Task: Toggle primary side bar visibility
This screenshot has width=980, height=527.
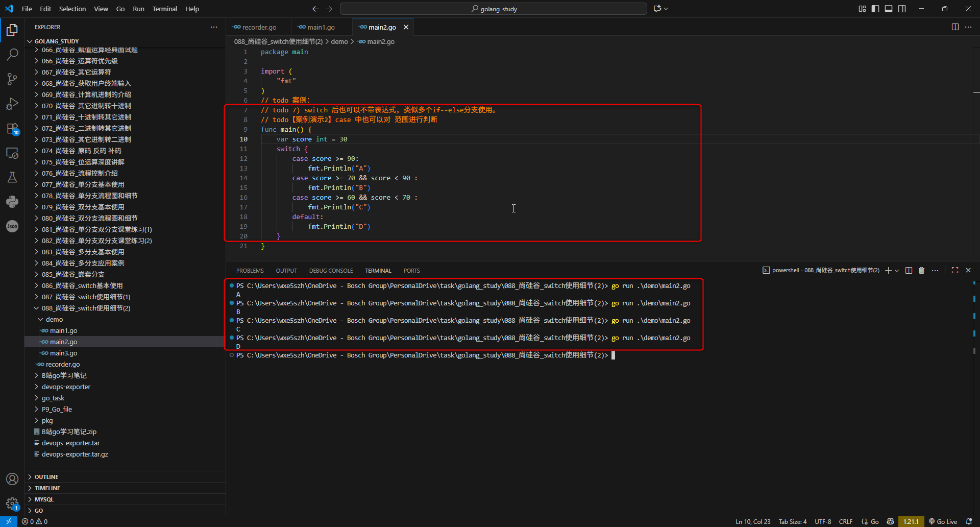Action: [x=875, y=9]
